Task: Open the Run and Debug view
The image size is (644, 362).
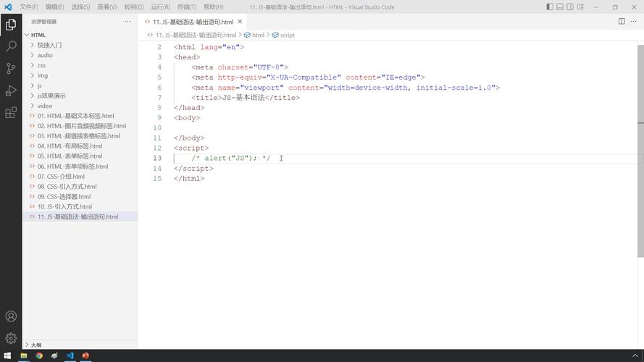Action: point(11,90)
